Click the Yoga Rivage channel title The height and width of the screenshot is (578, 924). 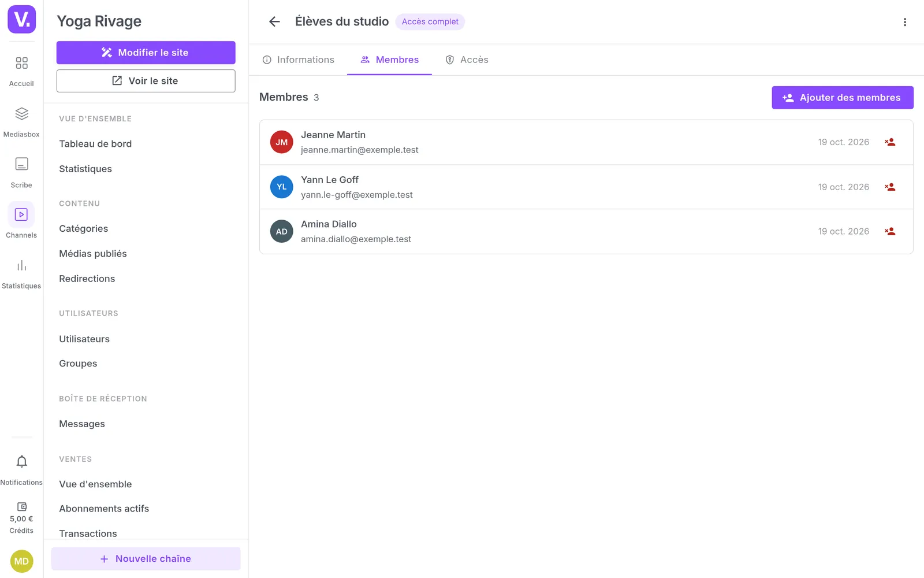tap(99, 21)
